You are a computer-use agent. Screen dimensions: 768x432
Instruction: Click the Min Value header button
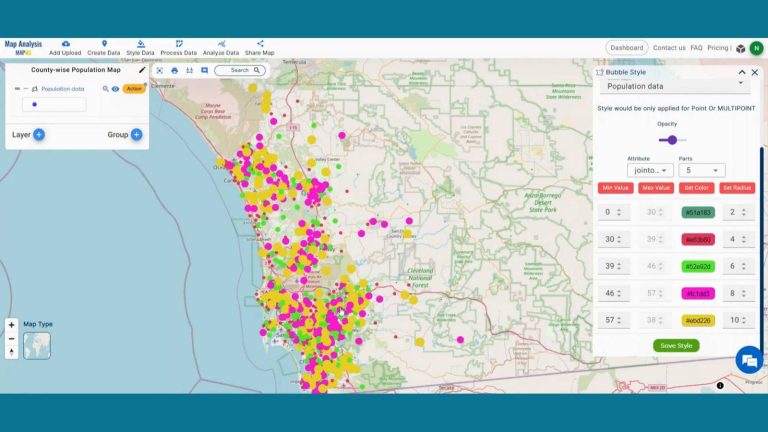(616, 188)
